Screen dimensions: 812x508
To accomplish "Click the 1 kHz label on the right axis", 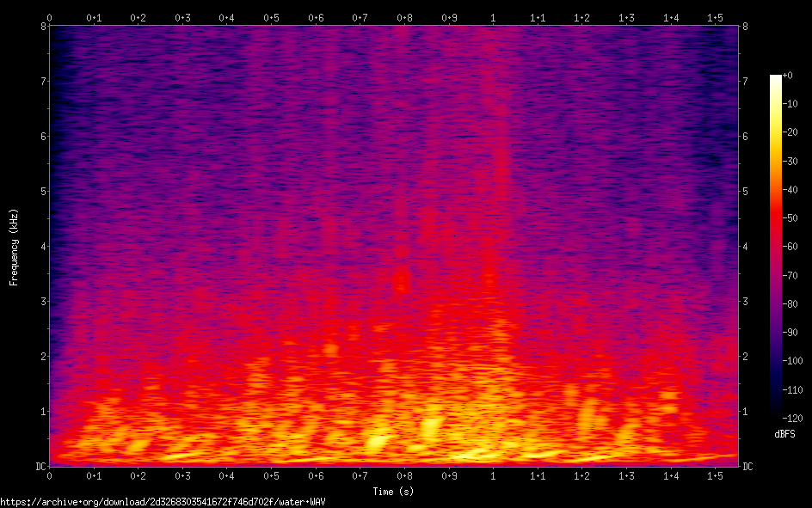I will (x=745, y=412).
